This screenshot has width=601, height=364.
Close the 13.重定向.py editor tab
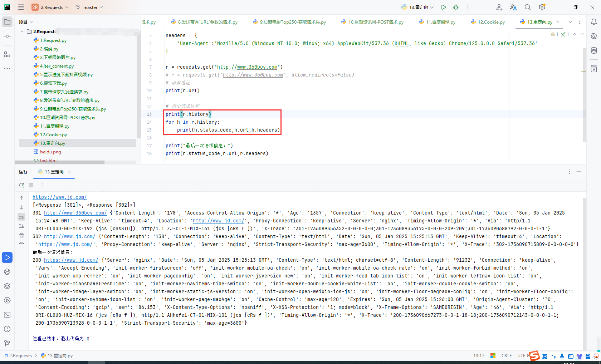tap(558, 22)
